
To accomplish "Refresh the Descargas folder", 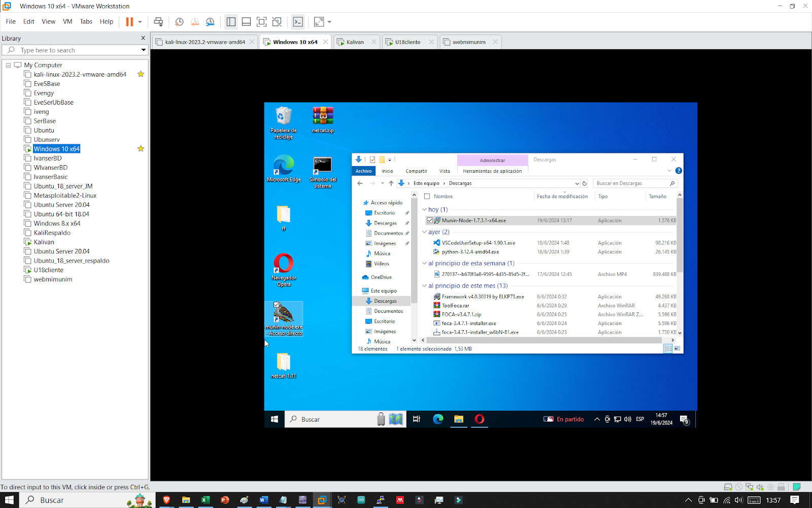I will (x=585, y=183).
